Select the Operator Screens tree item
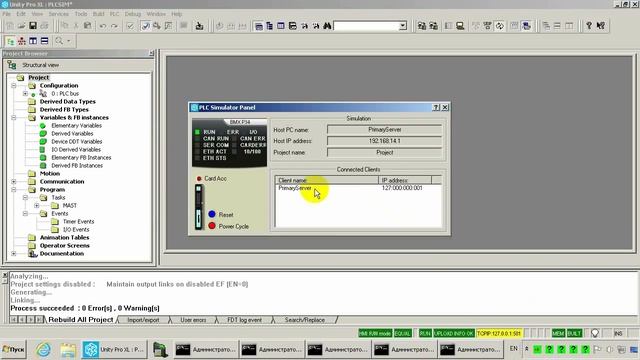The width and height of the screenshot is (640, 360). click(x=64, y=246)
